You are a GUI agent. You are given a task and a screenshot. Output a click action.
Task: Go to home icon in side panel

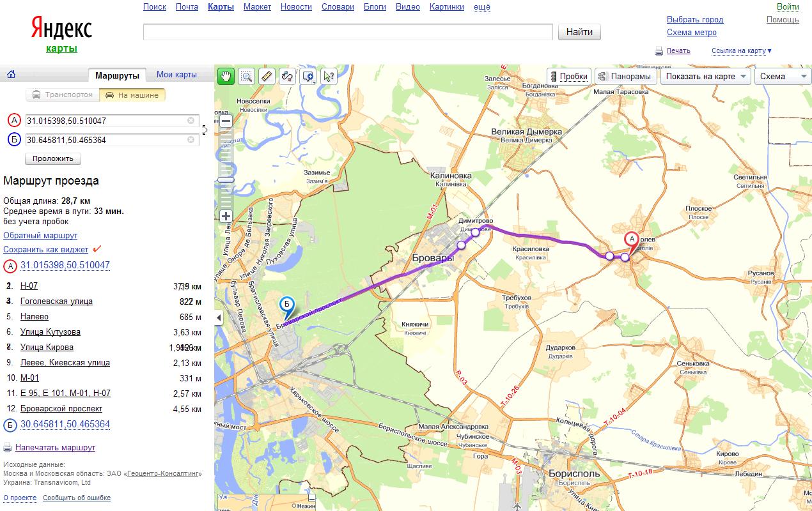[11, 75]
